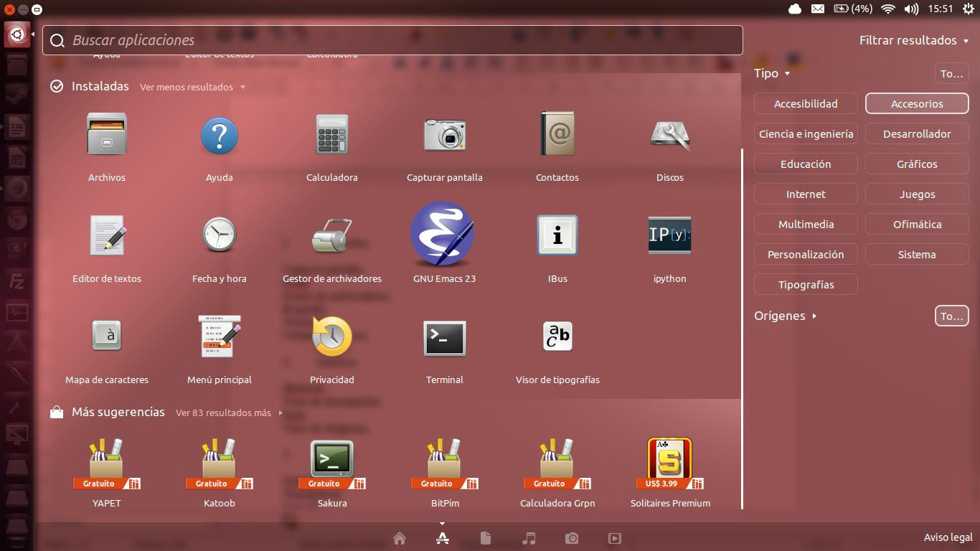Disable the Accesorios category filter
Image resolution: width=980 pixels, height=551 pixels.
916,103
